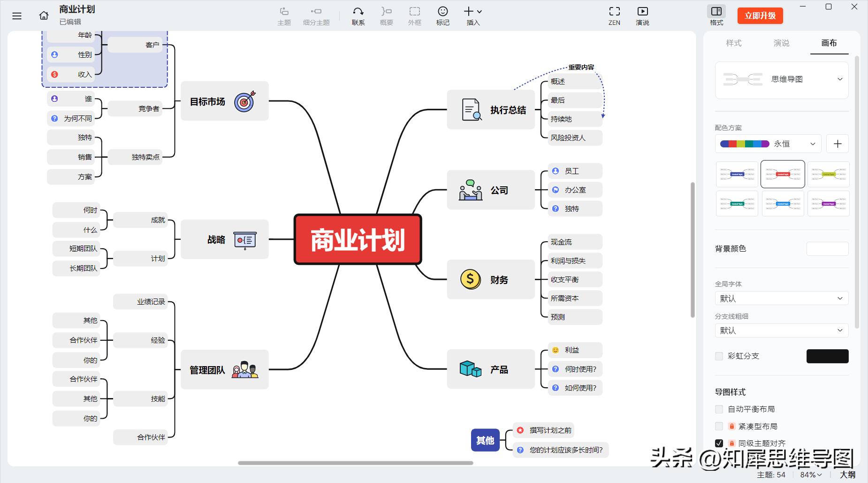Click the 背景颜色 color swatch
This screenshot has height=483, width=868.
click(x=827, y=248)
